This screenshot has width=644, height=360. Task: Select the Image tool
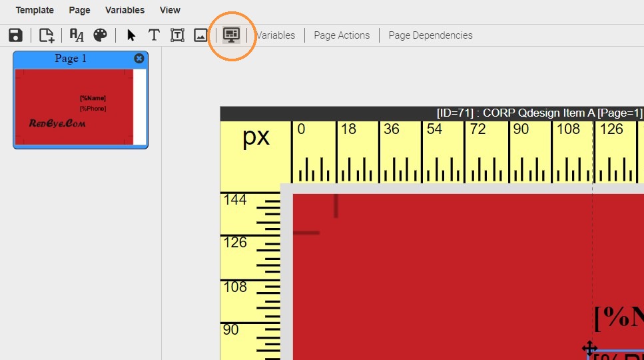[201, 35]
